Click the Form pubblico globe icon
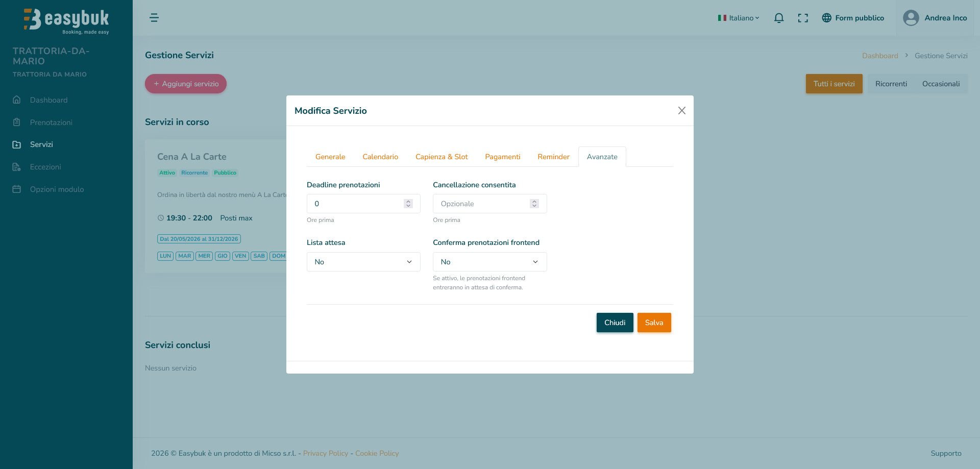980x469 pixels. 827,18
